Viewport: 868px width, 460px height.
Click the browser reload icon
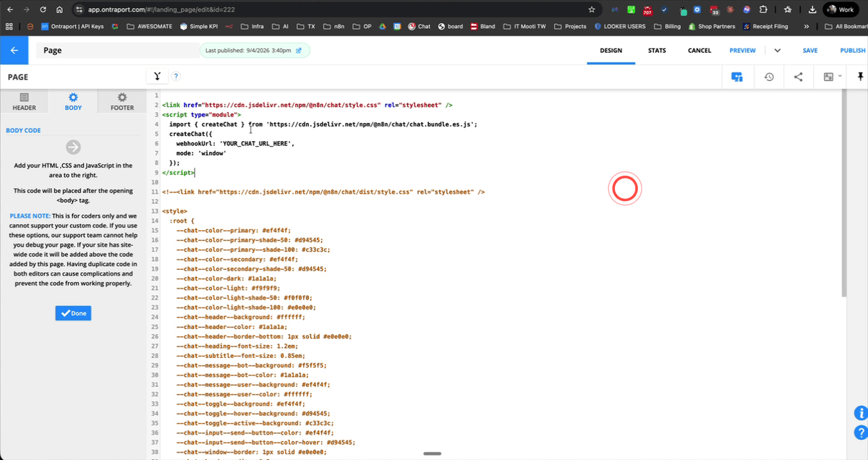[x=45, y=9]
